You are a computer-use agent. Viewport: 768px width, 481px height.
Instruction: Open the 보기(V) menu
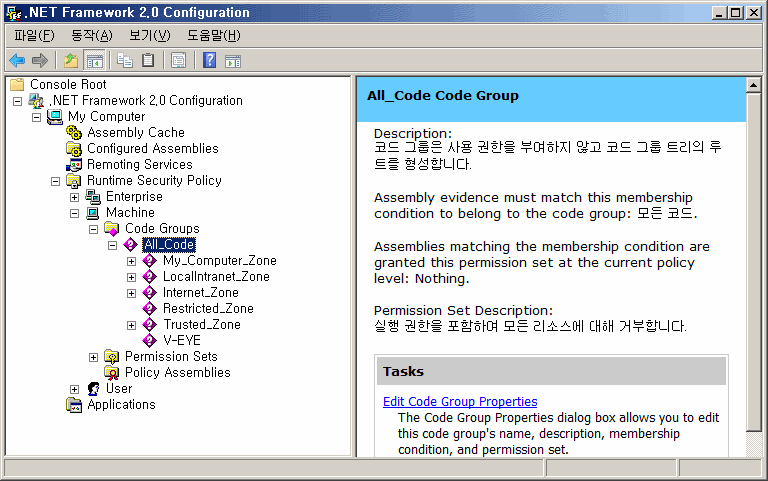click(149, 35)
